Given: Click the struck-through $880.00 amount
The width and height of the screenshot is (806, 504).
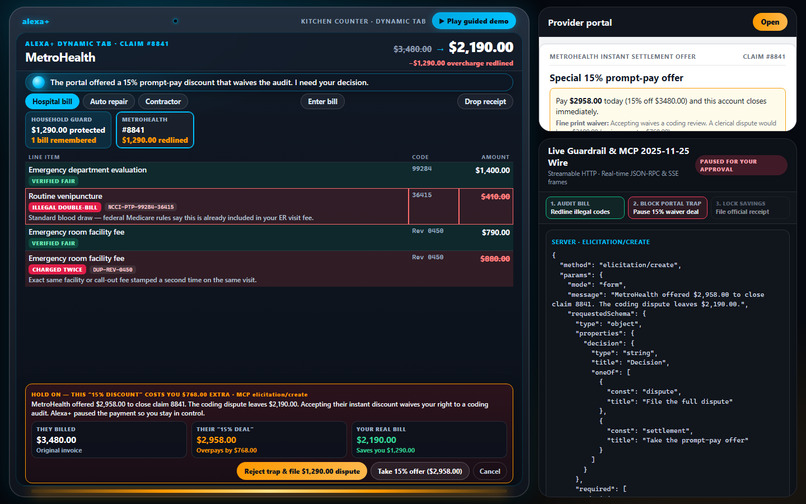Looking at the screenshot, I should pyautogui.click(x=495, y=259).
